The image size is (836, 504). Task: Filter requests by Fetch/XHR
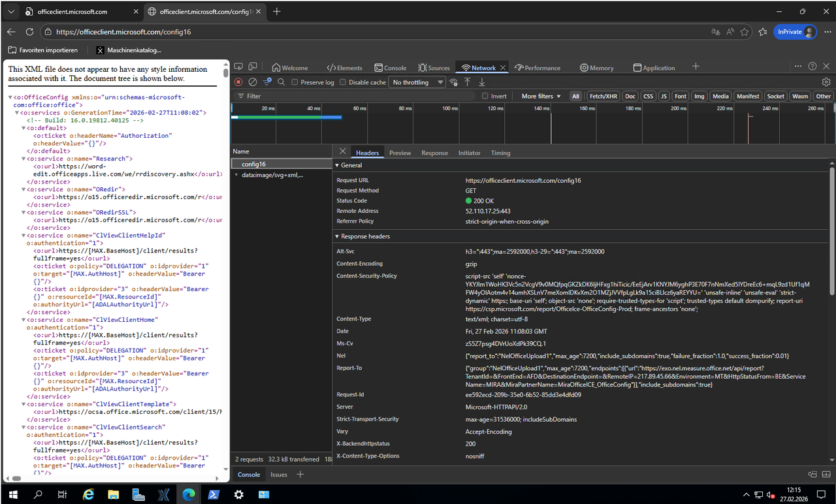603,96
